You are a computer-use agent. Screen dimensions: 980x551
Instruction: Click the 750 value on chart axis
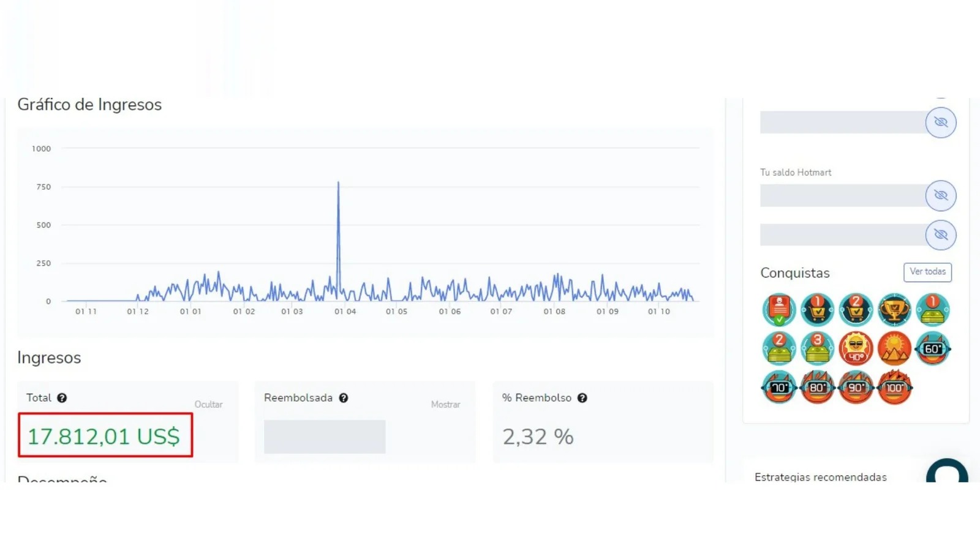[x=43, y=187]
